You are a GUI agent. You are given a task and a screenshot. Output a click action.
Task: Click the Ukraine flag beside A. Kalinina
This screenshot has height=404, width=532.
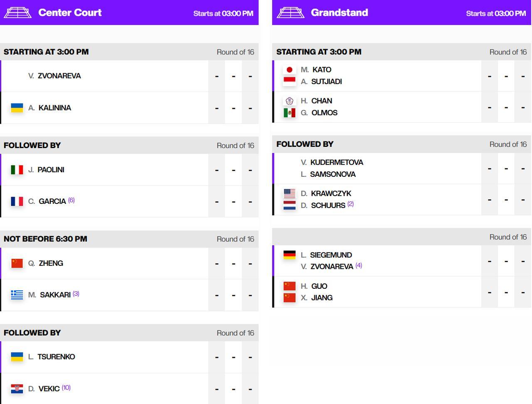coord(17,108)
